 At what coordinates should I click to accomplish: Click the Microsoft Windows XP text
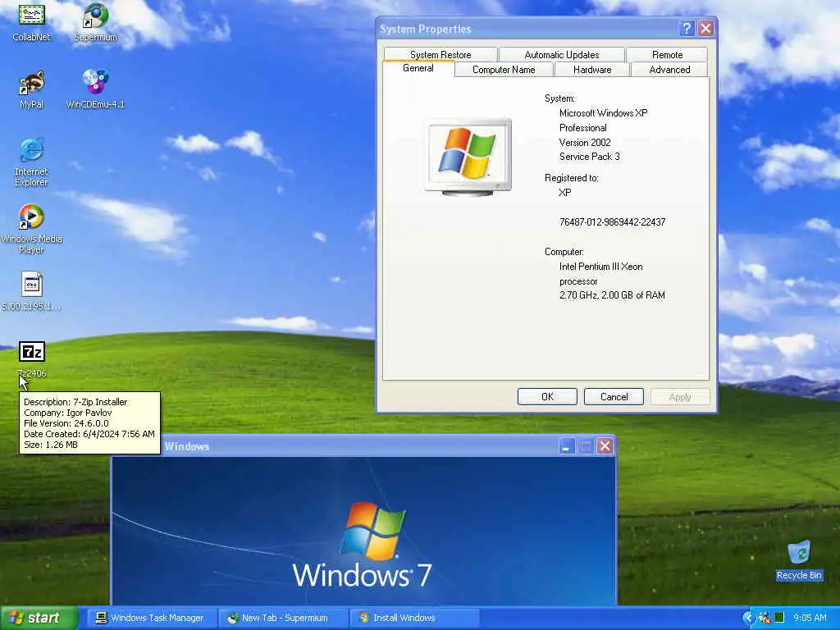click(603, 113)
